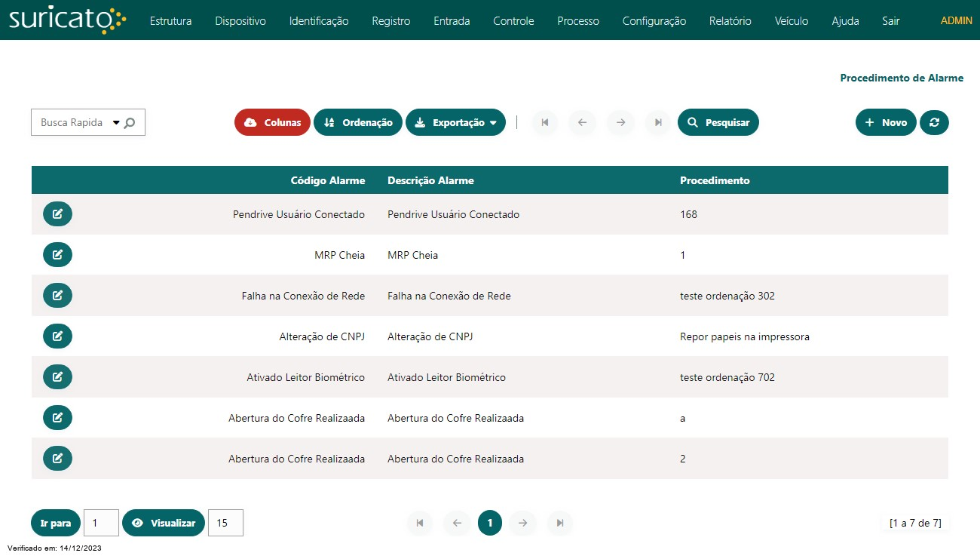Open the Controle menu
This screenshot has width=980, height=559.
(x=513, y=21)
